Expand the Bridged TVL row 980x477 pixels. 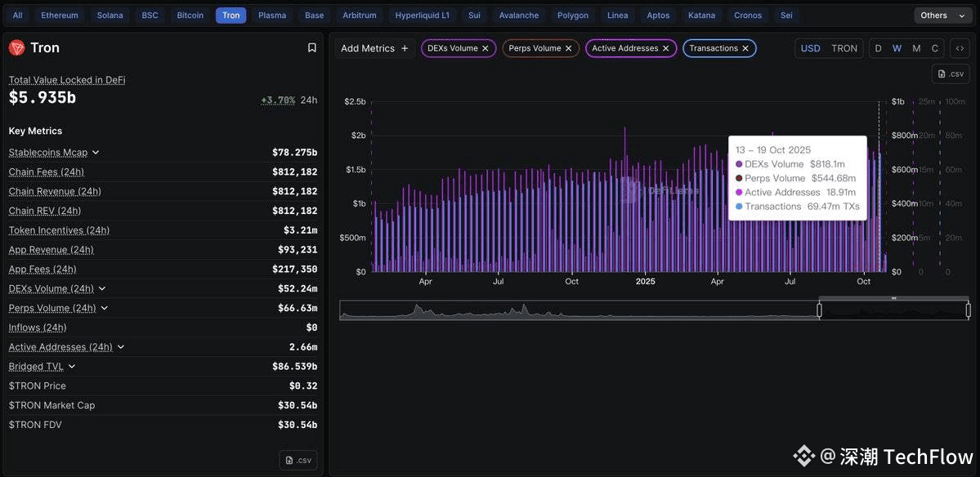(x=72, y=367)
